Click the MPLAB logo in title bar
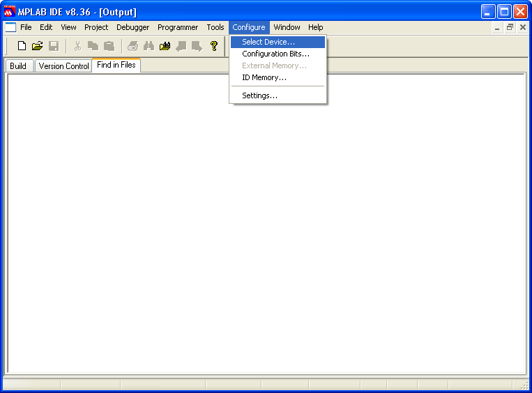Image resolution: width=532 pixels, height=393 pixels. pyautogui.click(x=10, y=12)
